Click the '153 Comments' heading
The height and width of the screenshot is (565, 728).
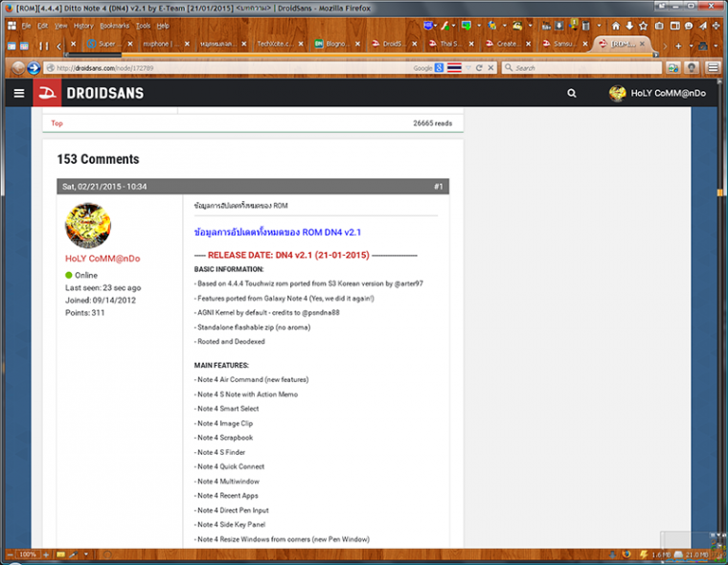click(x=98, y=159)
